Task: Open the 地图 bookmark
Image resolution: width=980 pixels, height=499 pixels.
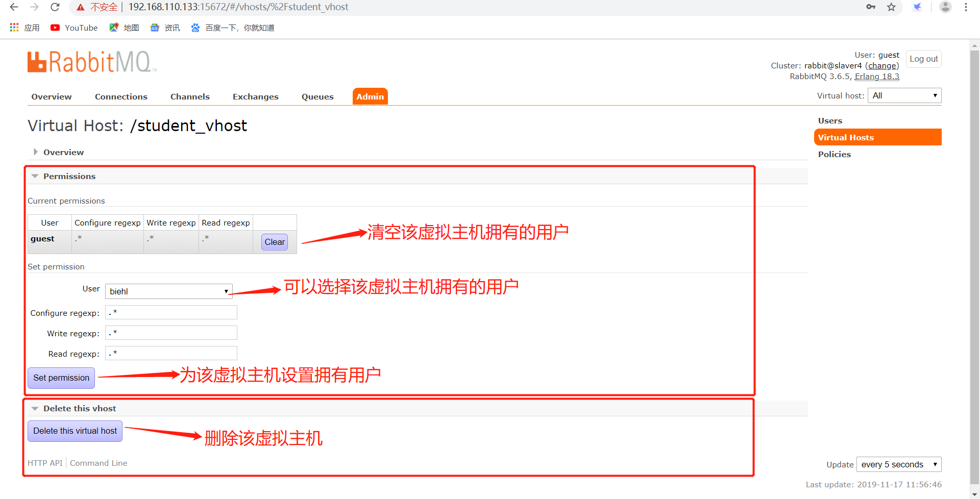Action: [x=124, y=28]
